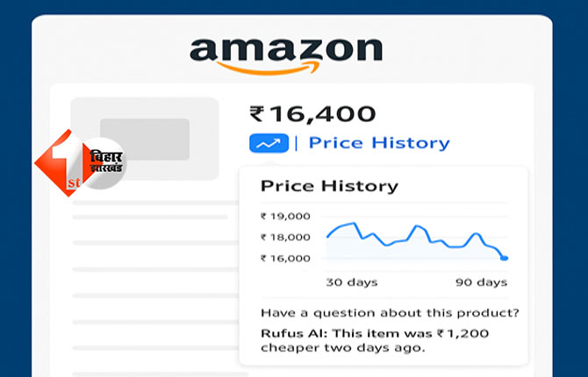
Task: Click the blue price trend chart icon
Action: pyautogui.click(x=269, y=143)
